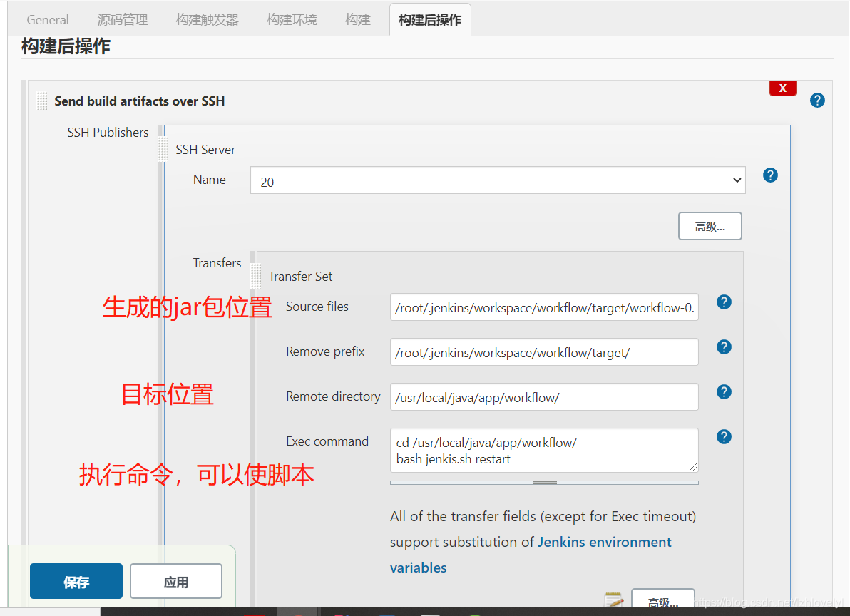Screen dimensions: 850x616
Task: Focus the Remote directory input
Action: click(544, 397)
